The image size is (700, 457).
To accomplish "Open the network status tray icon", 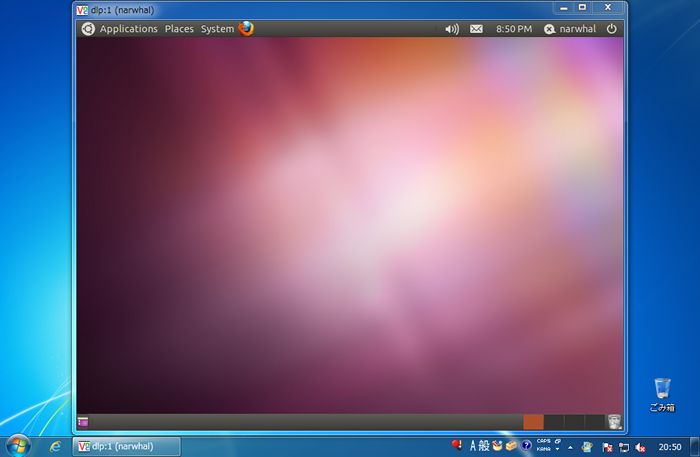I will (624, 447).
